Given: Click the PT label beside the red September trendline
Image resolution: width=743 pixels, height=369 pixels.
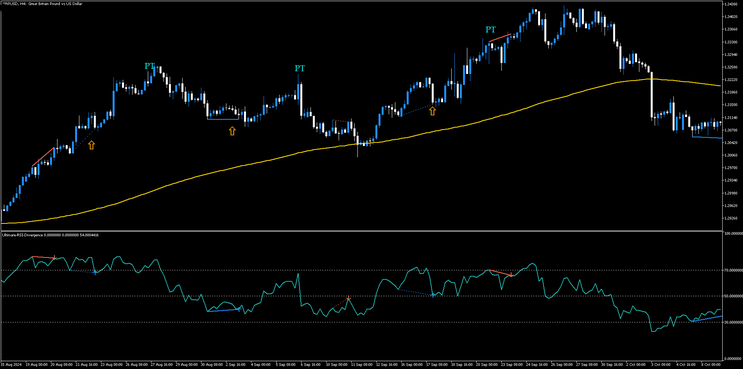Looking at the screenshot, I should pos(491,29).
